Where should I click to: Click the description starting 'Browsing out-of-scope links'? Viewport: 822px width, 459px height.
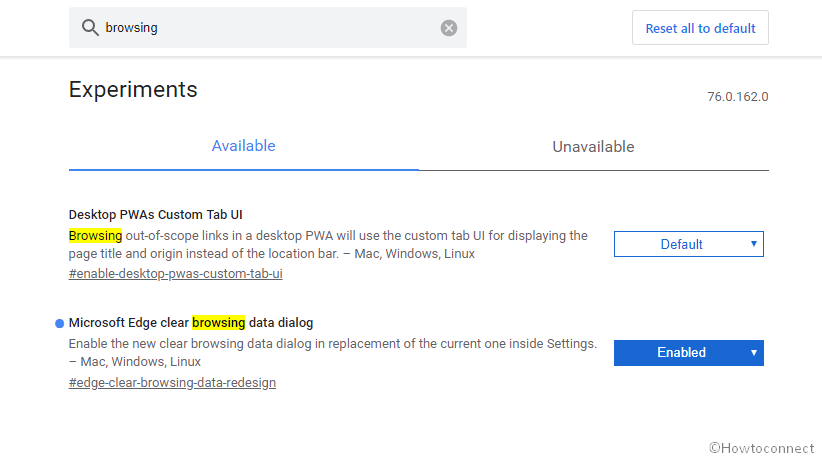pos(328,245)
